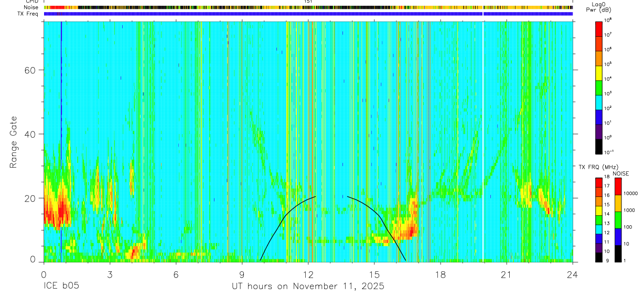The width and height of the screenshot is (644, 297).
Task: Click x-axis tick label '6'
Action: [176, 274]
